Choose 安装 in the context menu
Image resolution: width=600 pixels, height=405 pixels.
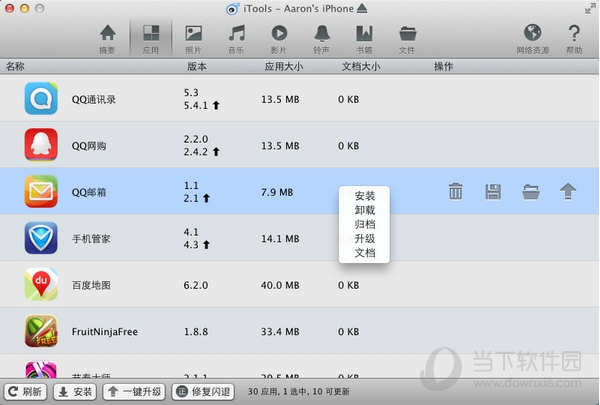[x=365, y=196]
